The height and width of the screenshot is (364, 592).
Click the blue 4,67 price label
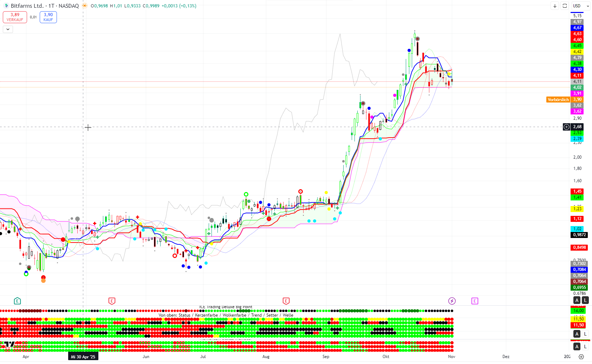tap(577, 28)
